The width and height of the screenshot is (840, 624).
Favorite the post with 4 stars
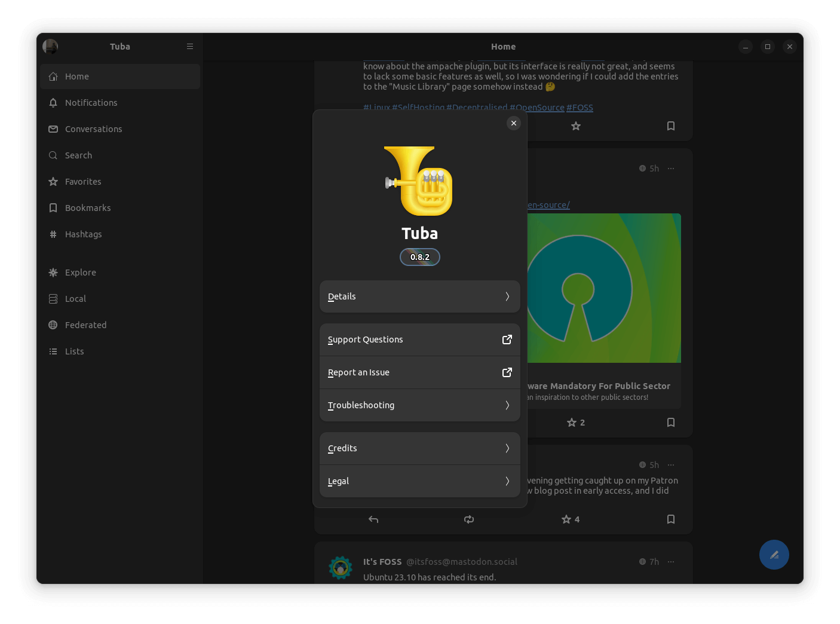click(565, 519)
